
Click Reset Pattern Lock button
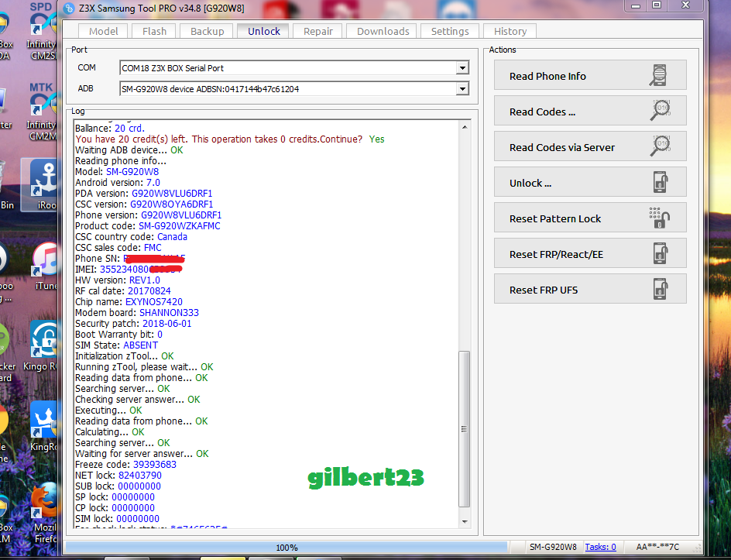590,218
